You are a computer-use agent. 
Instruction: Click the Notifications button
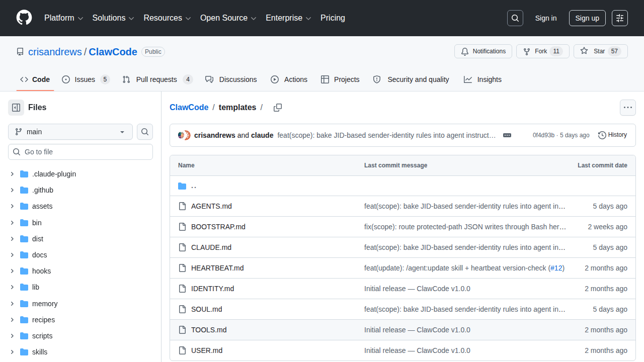coord(484,51)
